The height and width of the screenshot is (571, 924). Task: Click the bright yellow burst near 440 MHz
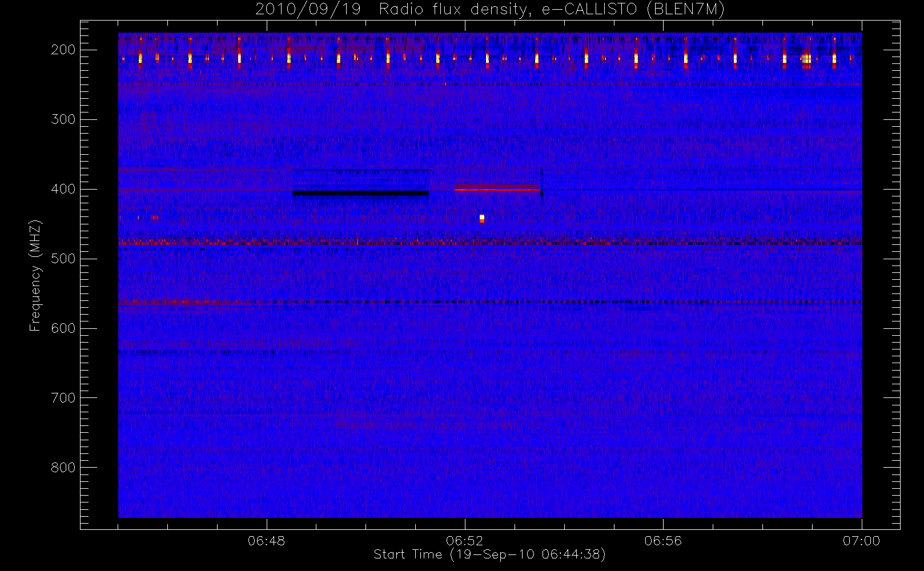[482, 218]
